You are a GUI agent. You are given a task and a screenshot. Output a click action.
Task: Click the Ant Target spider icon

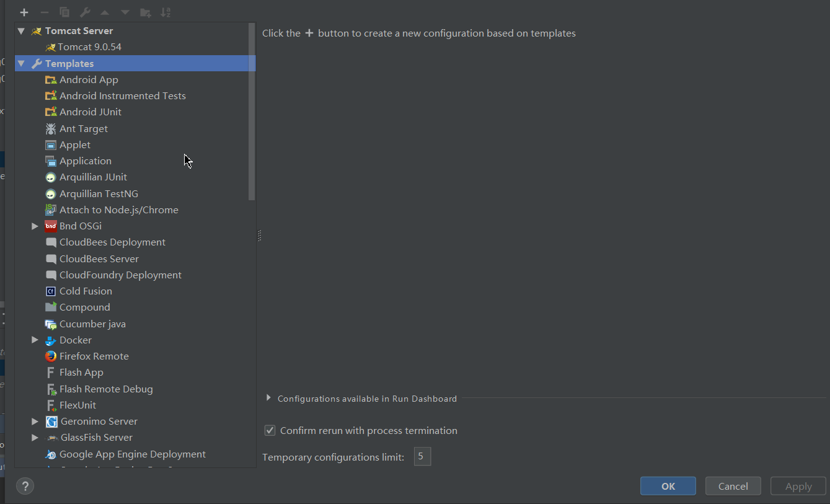click(51, 128)
